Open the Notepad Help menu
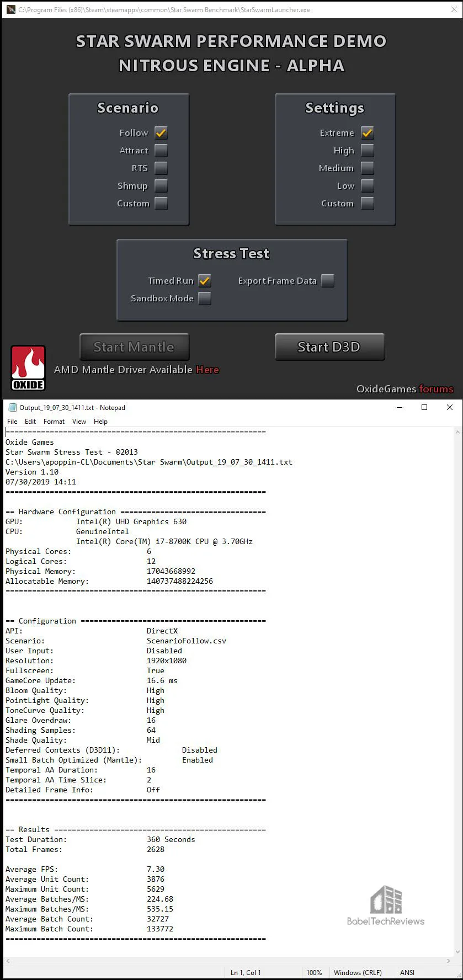The image size is (463, 980). [x=101, y=422]
